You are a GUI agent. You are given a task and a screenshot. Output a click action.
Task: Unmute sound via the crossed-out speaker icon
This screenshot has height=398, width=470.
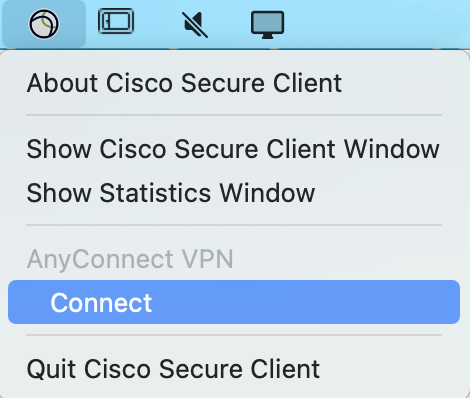click(195, 24)
